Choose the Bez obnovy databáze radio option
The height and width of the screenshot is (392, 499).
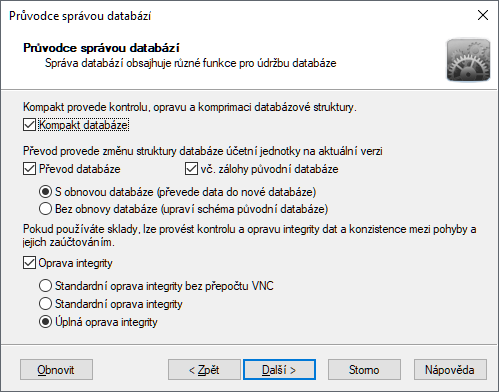pos(45,209)
